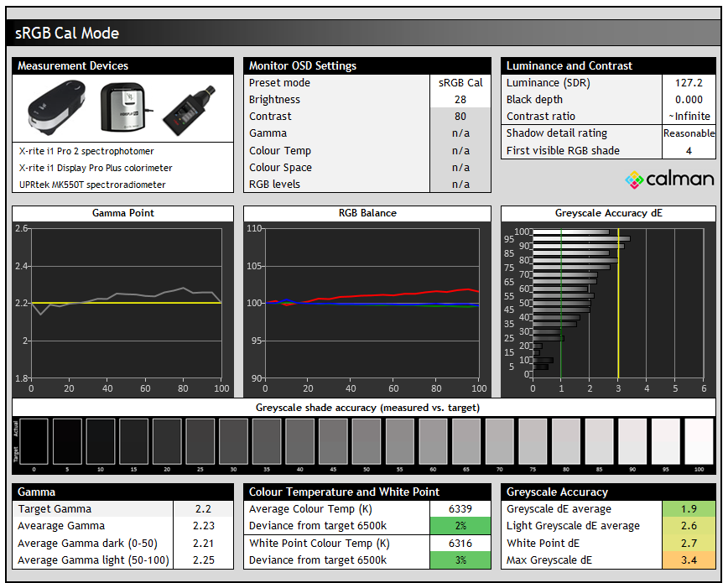728x583 pixels.
Task: Click the Brightness value 28 cell
Action: point(460,100)
